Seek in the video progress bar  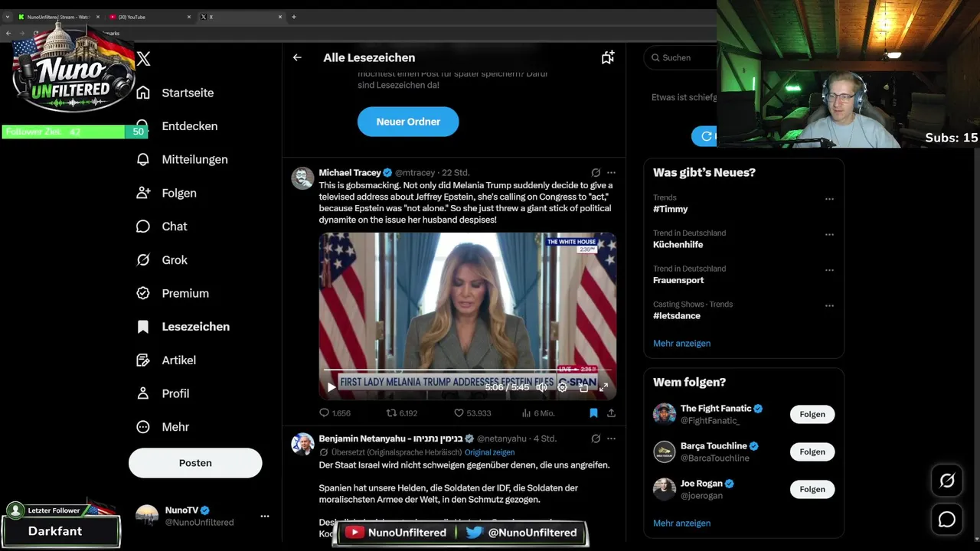467,371
